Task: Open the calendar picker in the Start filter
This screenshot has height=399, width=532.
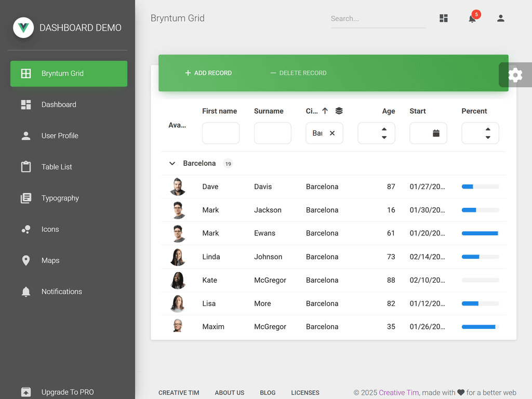Action: (x=436, y=133)
